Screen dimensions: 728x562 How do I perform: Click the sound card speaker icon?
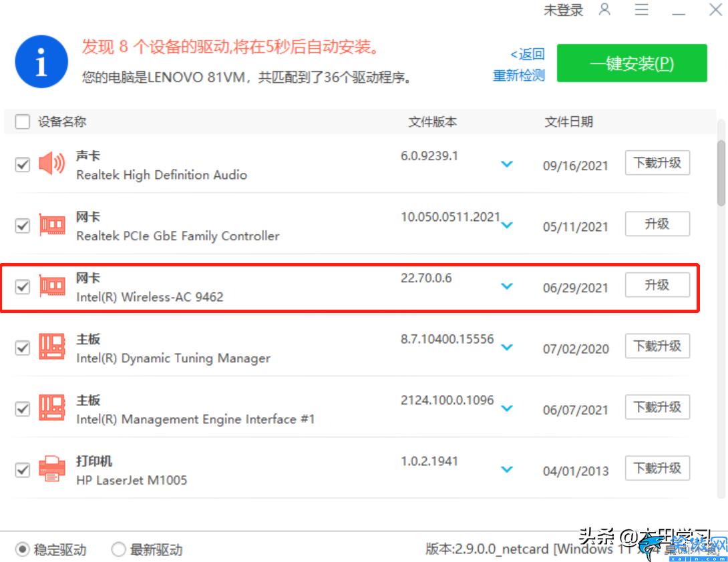[x=51, y=164]
